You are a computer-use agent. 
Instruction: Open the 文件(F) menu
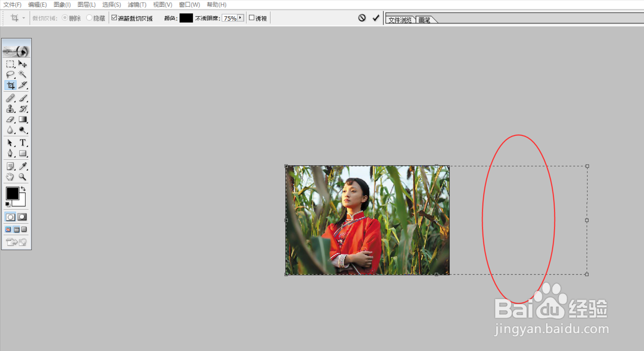pyautogui.click(x=13, y=5)
